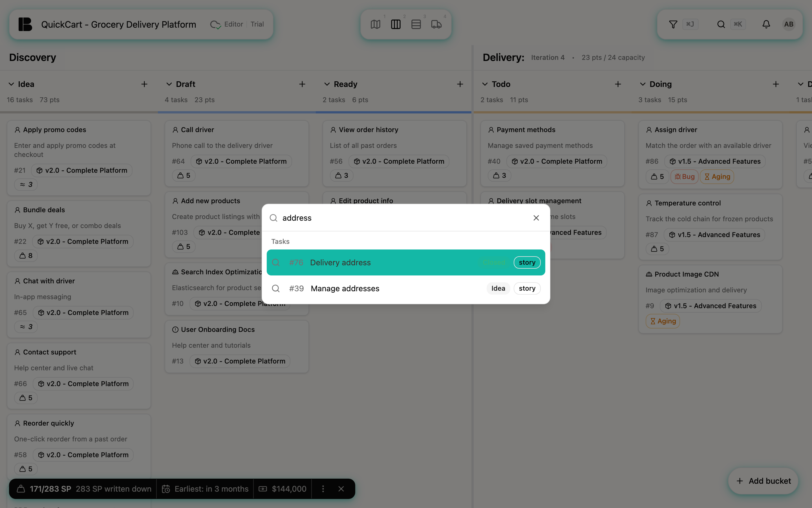Click the story badge on Manage addresses
This screenshot has height=508, width=812.
(527, 288)
